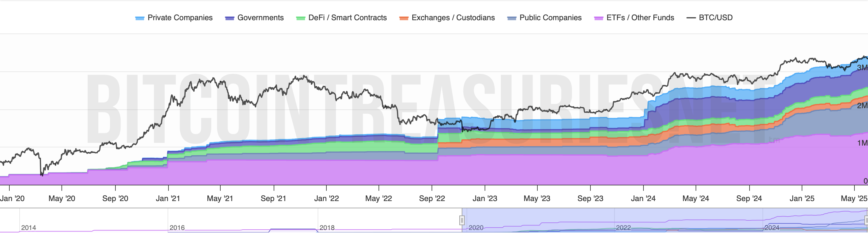The width and height of the screenshot is (868, 233).
Task: Hide the BTC/USD price line
Action: (710, 17)
